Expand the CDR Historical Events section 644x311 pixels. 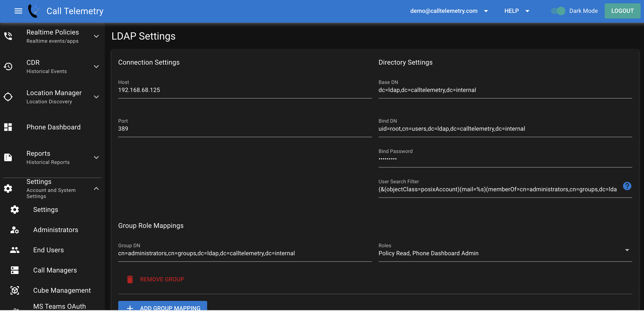coord(96,66)
